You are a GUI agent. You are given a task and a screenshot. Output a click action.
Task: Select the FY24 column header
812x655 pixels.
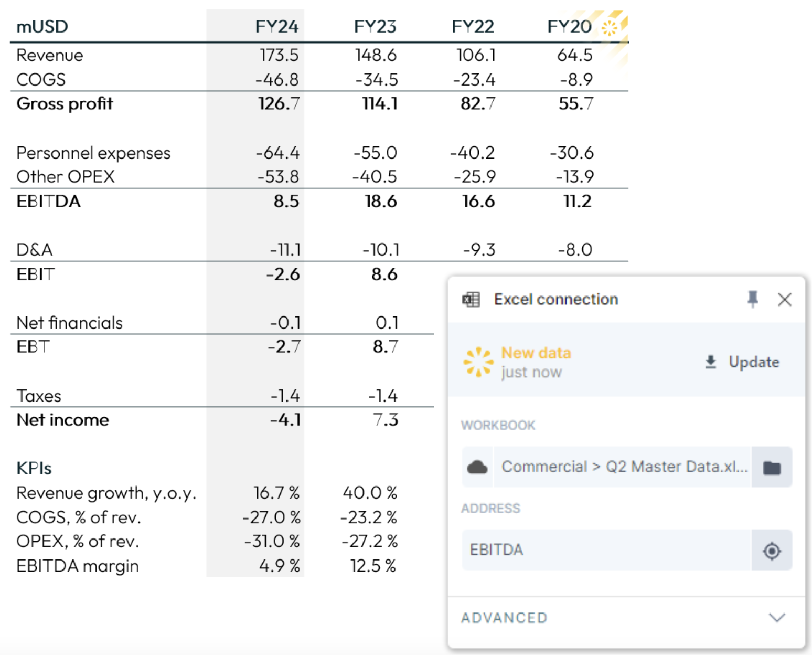coord(276,27)
